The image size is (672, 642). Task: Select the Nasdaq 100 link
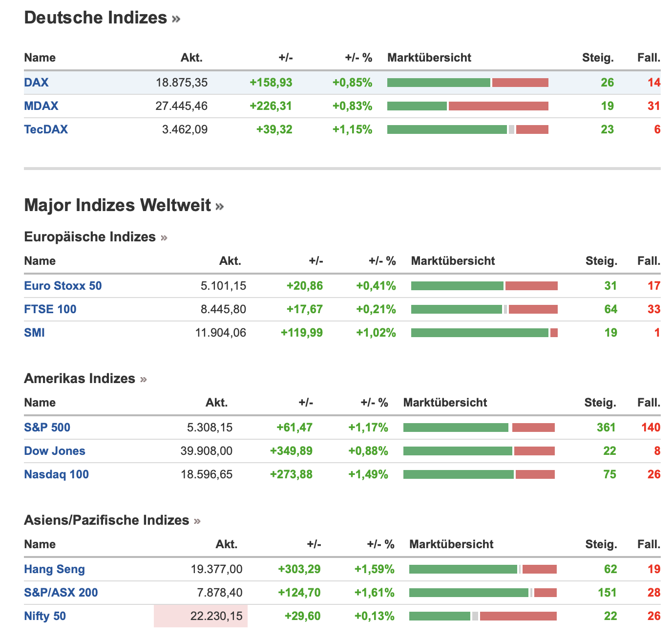click(56, 474)
